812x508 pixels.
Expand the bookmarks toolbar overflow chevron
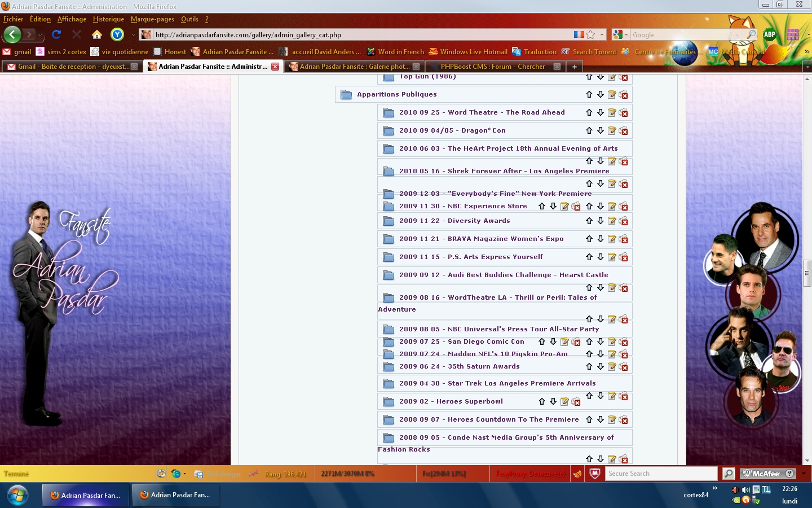coord(807,51)
